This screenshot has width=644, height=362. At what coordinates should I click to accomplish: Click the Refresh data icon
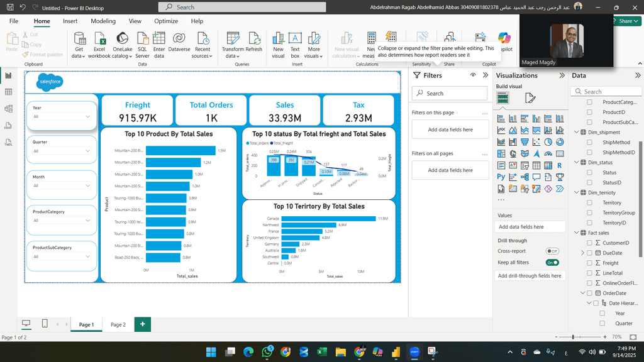254,44
